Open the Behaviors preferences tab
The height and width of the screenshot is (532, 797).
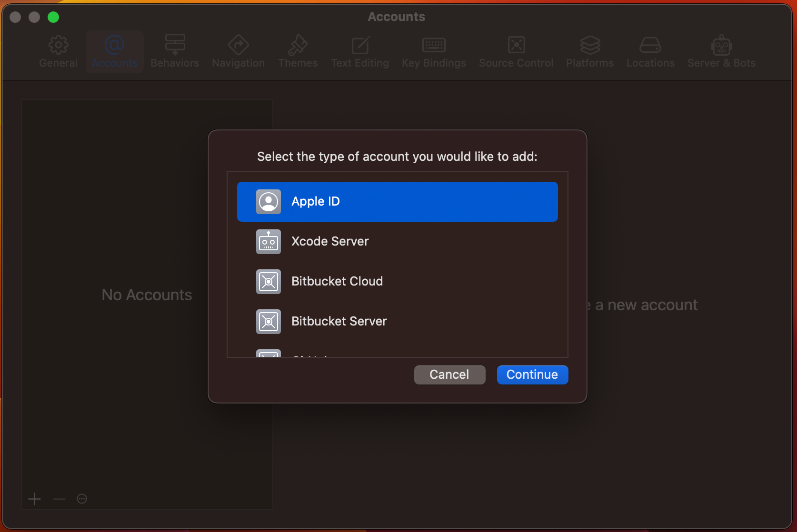[x=175, y=51]
